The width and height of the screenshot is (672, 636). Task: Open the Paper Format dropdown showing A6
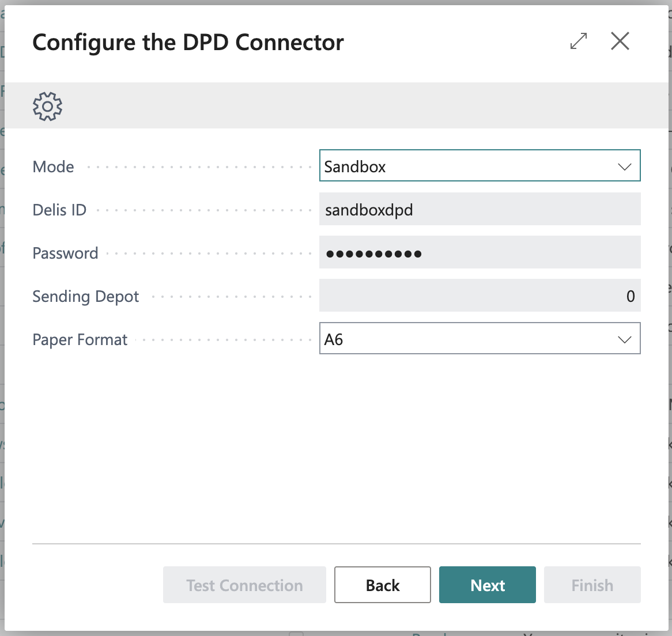(x=467, y=339)
